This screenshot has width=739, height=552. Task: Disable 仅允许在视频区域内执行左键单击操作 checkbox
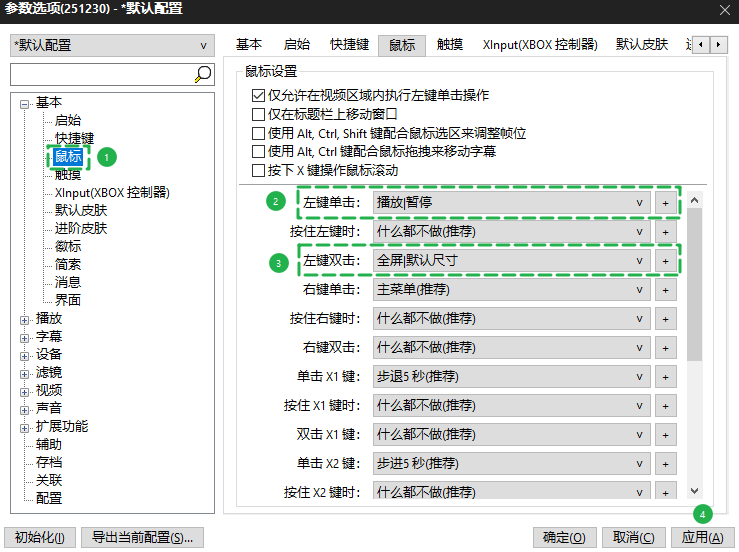click(258, 96)
